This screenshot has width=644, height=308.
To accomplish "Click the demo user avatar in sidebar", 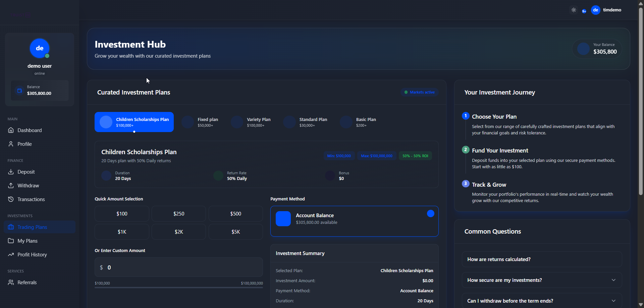I will tap(40, 48).
